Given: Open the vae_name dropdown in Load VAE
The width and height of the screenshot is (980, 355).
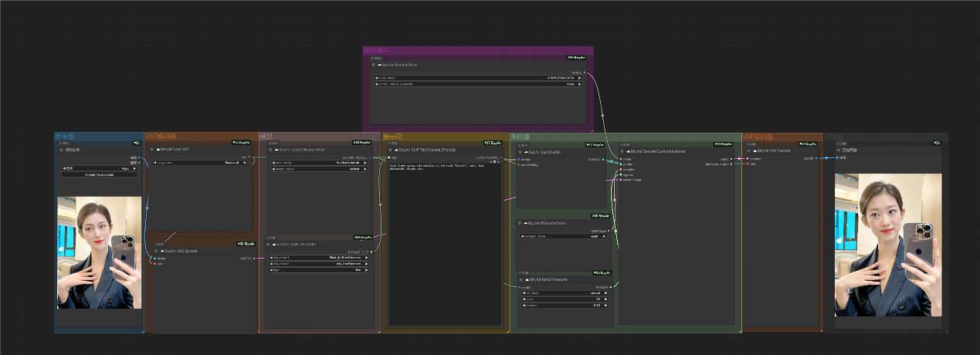Looking at the screenshot, I should (x=201, y=163).
